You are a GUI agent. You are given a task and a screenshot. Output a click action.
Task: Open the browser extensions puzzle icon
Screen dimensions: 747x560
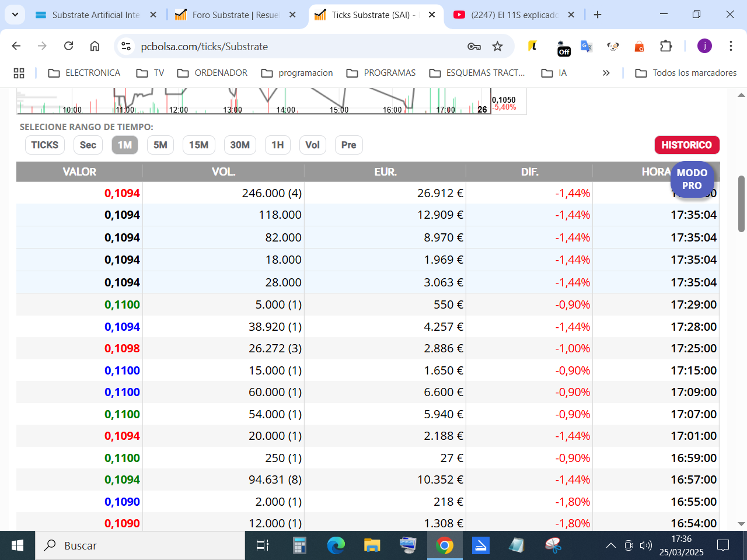click(x=666, y=46)
